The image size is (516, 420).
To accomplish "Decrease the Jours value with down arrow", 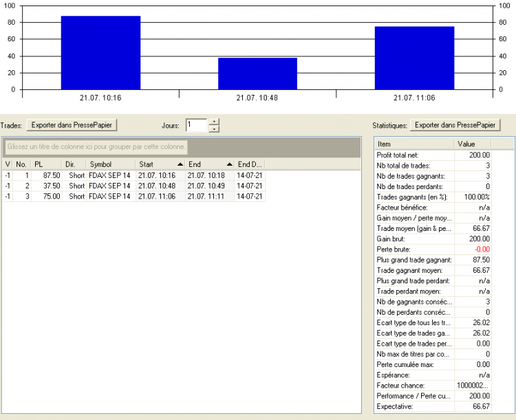I will (x=214, y=129).
